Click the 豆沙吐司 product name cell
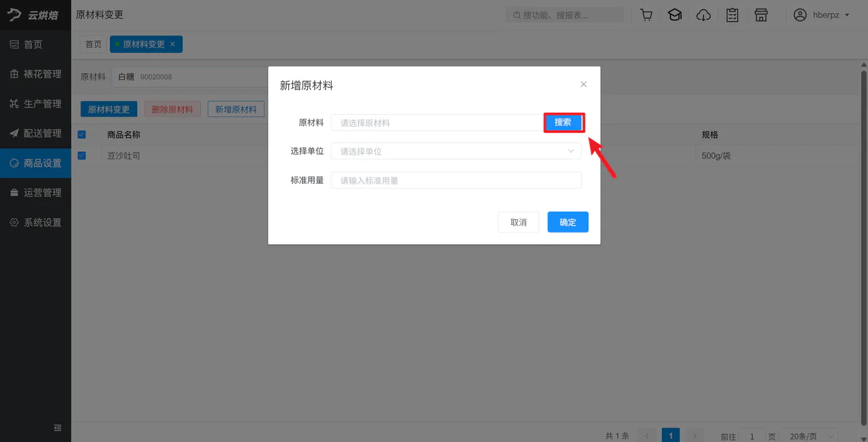The width and height of the screenshot is (868, 442). 124,156
